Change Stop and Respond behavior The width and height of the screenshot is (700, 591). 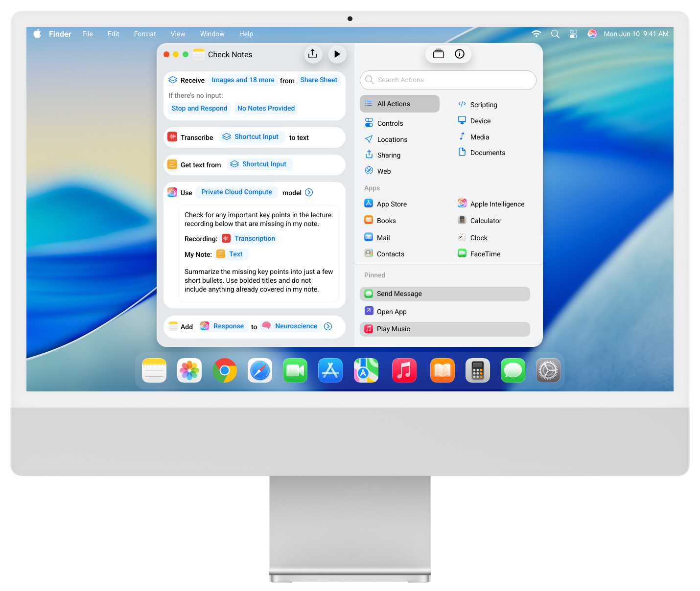click(199, 108)
